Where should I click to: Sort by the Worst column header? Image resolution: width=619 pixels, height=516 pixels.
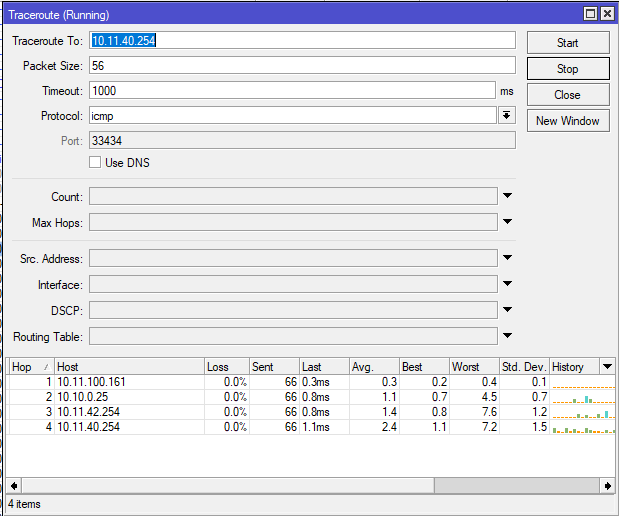pos(474,367)
